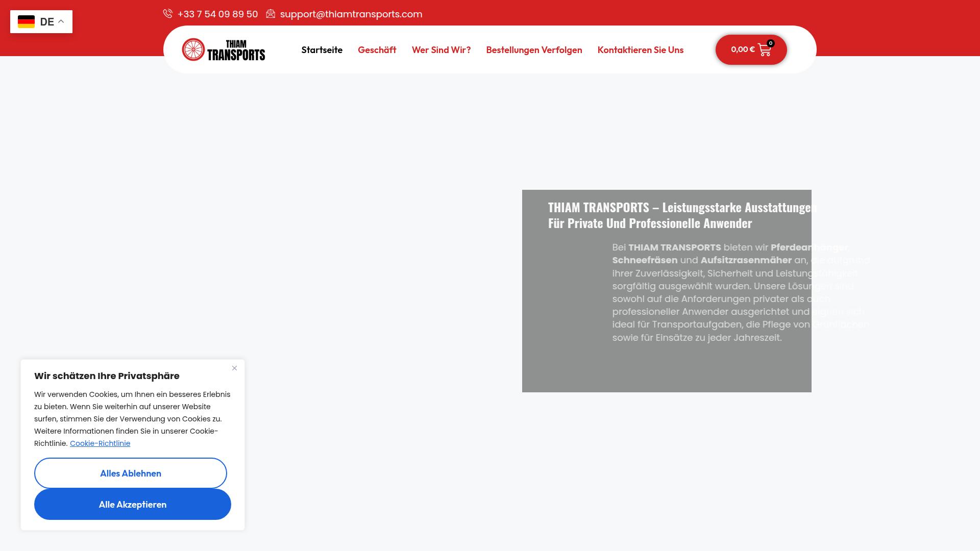Image resolution: width=980 pixels, height=551 pixels.
Task: Open Bestellungen Verfolgen menu item
Action: 534,49
